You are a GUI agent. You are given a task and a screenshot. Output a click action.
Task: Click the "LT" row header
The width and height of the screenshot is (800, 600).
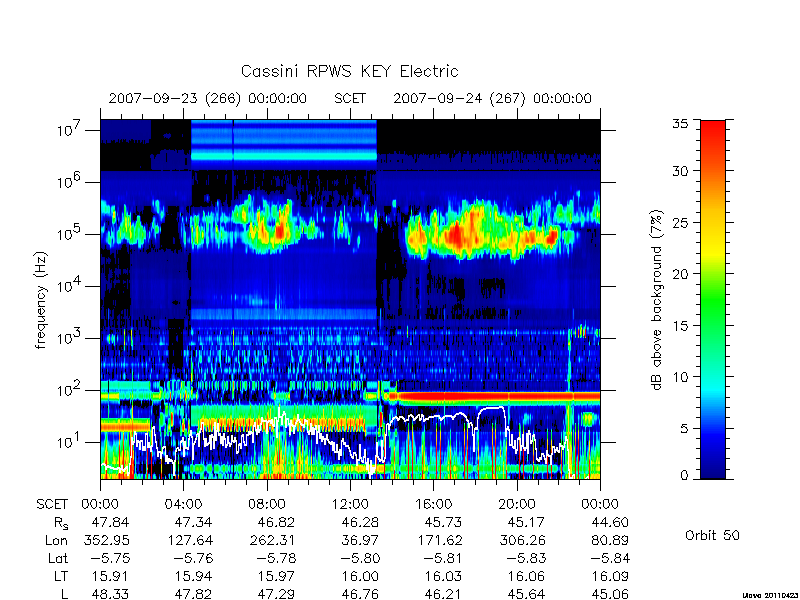(61, 577)
